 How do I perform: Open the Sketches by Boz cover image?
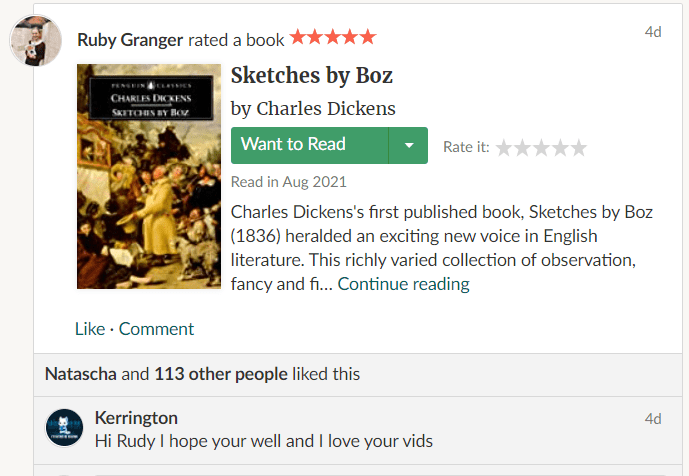pos(149,176)
